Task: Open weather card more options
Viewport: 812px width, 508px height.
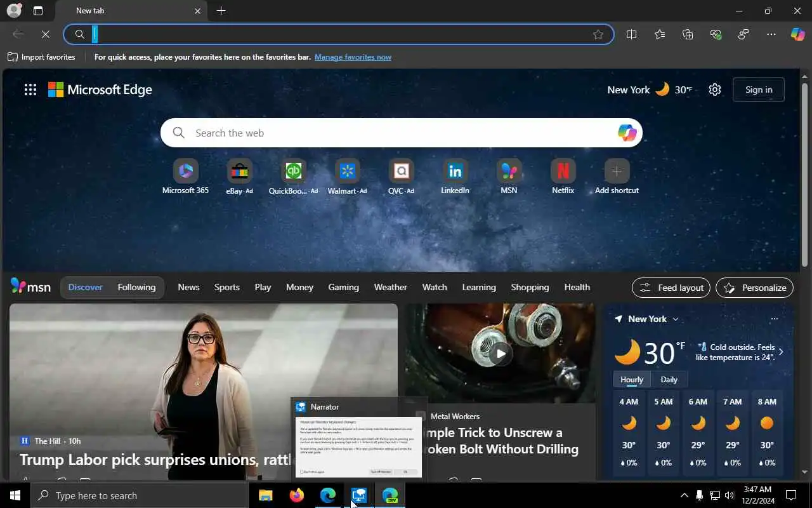Action: 774,319
